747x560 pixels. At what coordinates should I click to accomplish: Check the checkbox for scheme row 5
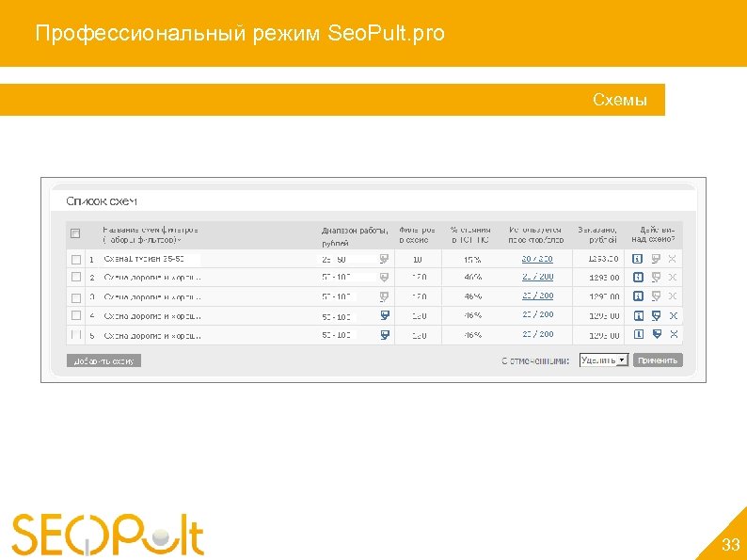(x=76, y=335)
